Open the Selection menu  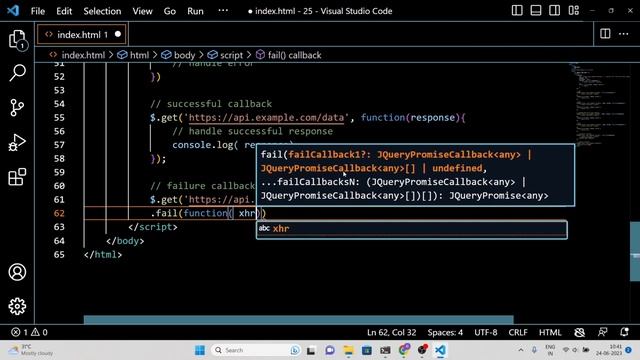pos(102,11)
